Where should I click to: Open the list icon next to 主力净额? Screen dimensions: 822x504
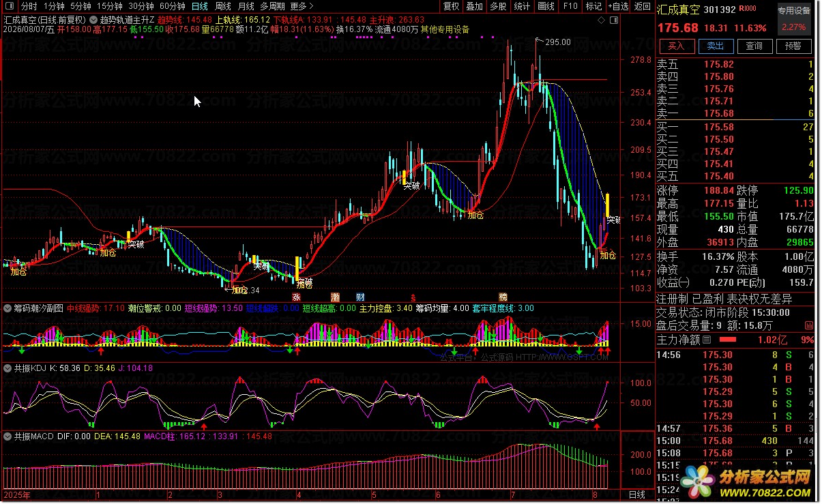pos(707,340)
